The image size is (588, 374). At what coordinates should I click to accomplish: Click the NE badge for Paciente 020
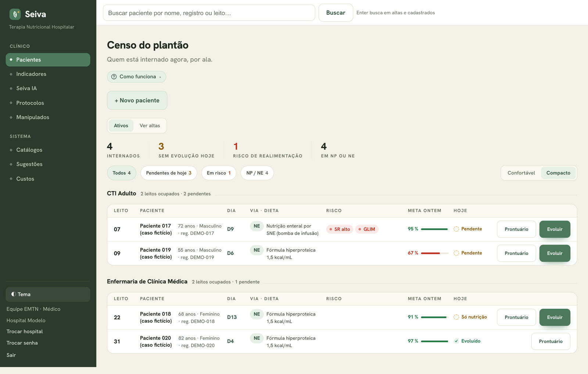[257, 338]
